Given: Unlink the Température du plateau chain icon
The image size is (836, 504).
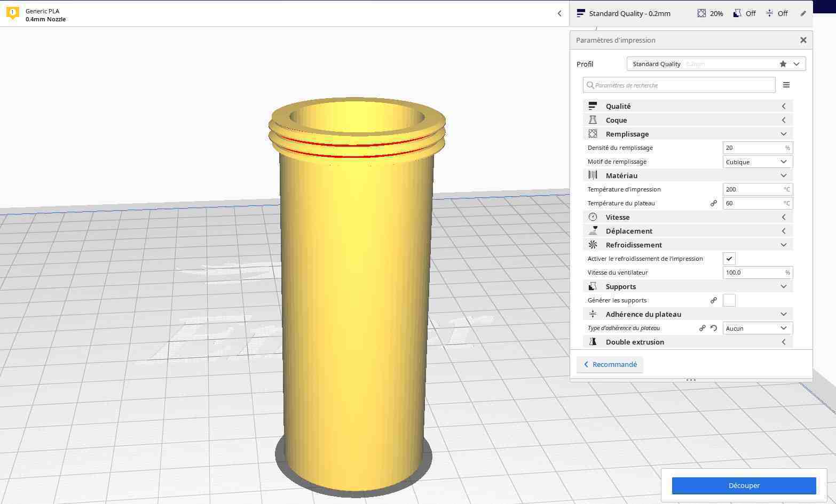Looking at the screenshot, I should (714, 203).
